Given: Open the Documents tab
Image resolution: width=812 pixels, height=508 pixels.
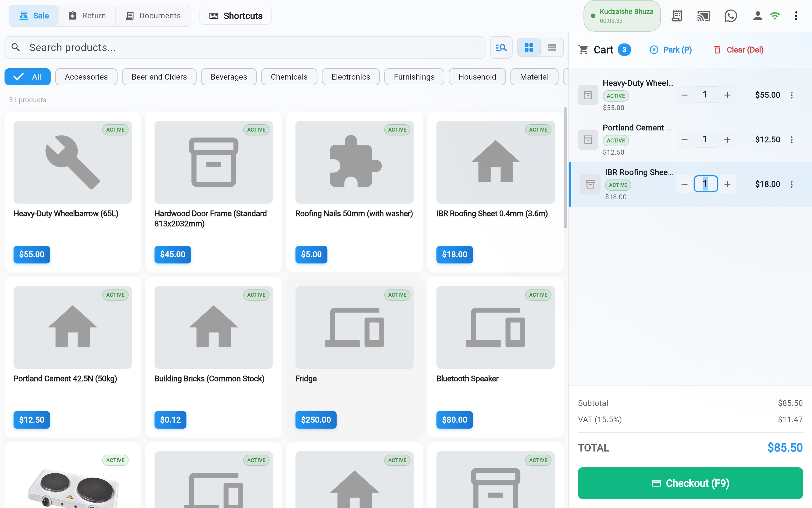Looking at the screenshot, I should point(153,16).
